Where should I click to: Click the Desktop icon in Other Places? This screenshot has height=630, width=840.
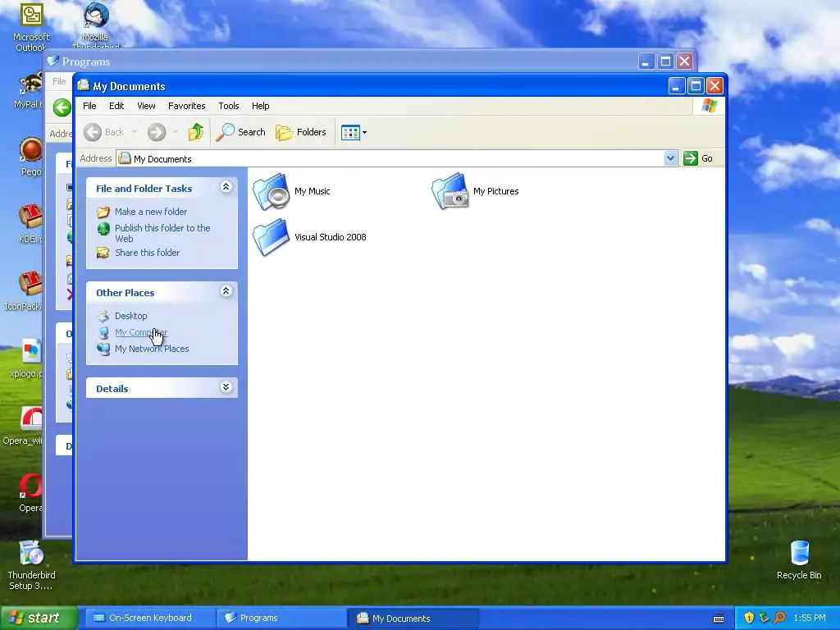tap(103, 316)
